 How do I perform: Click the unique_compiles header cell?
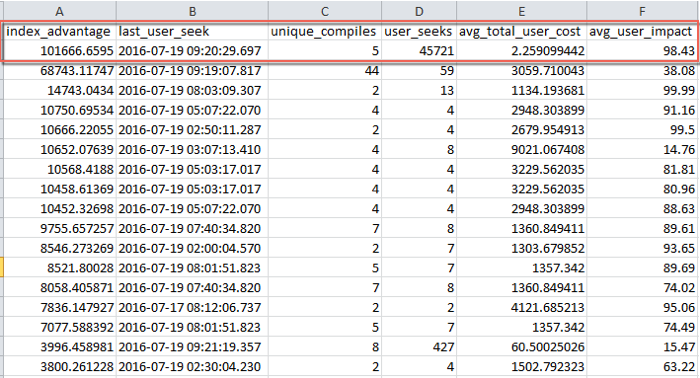coord(325,31)
